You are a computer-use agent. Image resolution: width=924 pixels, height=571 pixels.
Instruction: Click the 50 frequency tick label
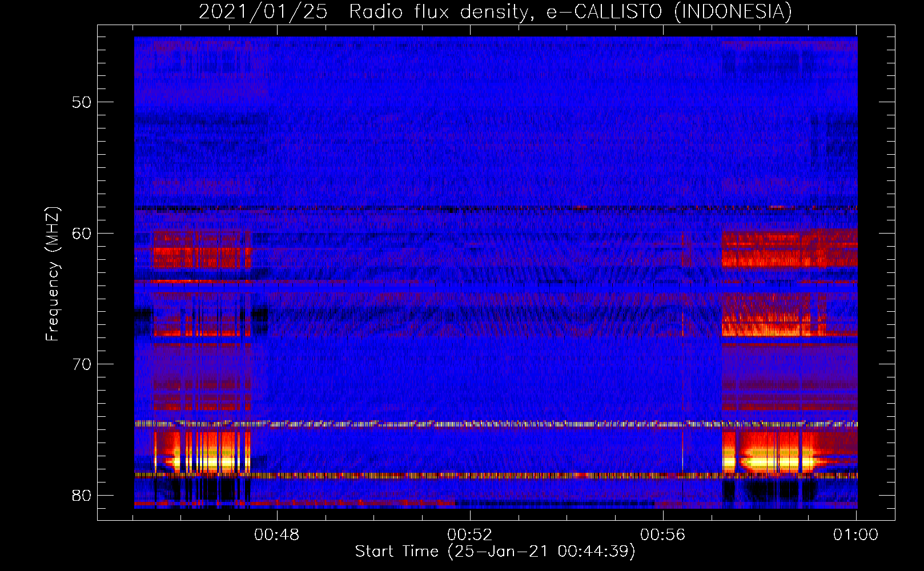(x=82, y=102)
